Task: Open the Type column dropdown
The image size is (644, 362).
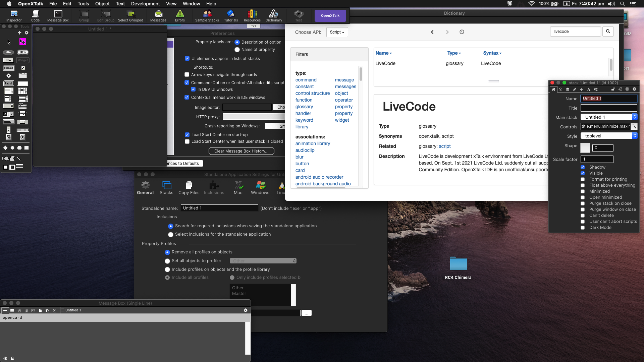Action: tap(454, 53)
